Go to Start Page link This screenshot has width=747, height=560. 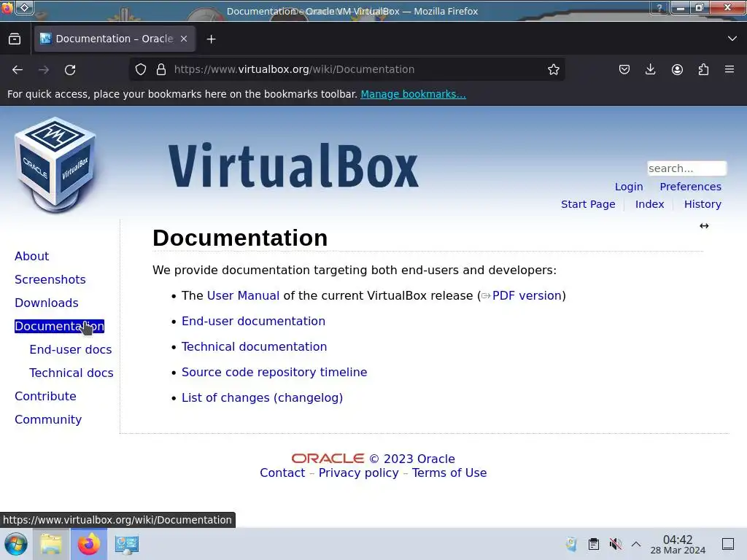point(588,204)
